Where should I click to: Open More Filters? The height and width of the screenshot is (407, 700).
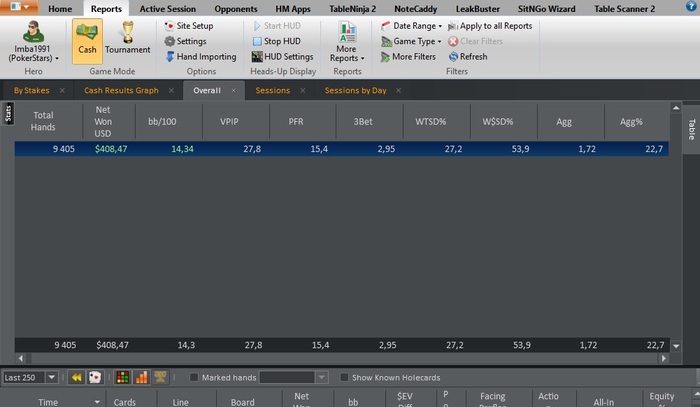point(408,57)
